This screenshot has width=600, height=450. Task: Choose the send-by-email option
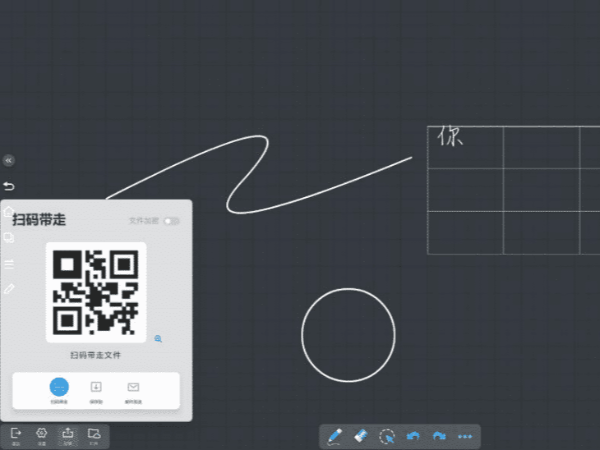[x=133, y=388]
